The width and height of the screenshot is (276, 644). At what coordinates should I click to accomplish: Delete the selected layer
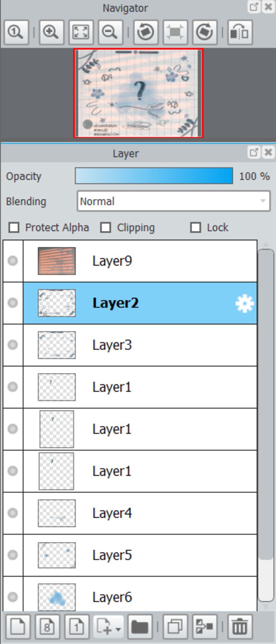(240, 627)
